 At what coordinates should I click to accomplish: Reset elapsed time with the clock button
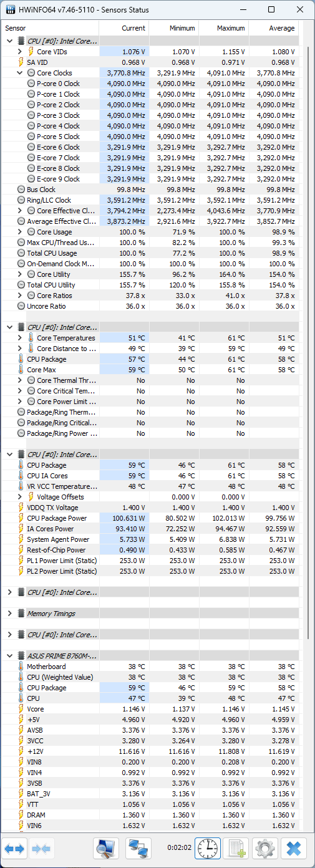(208, 848)
